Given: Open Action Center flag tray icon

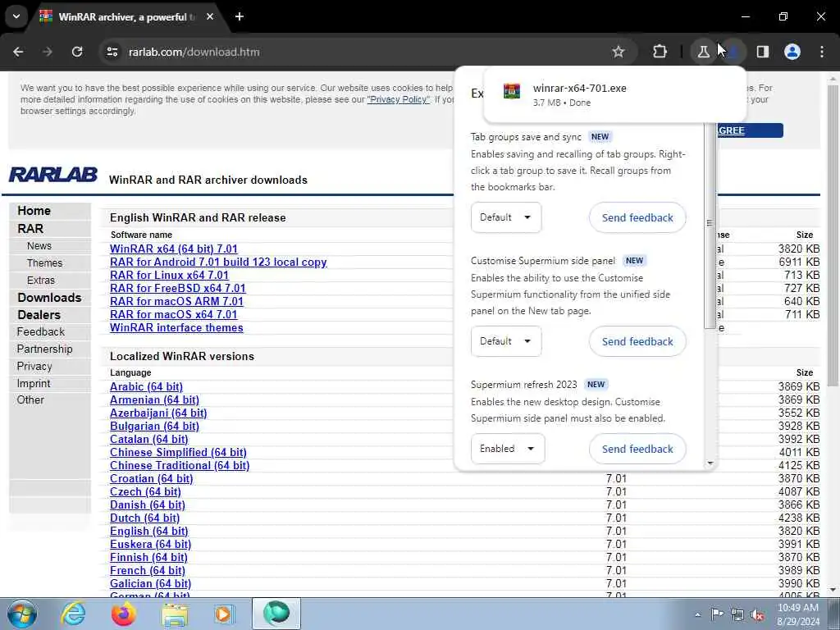Looking at the screenshot, I should coord(717,614).
